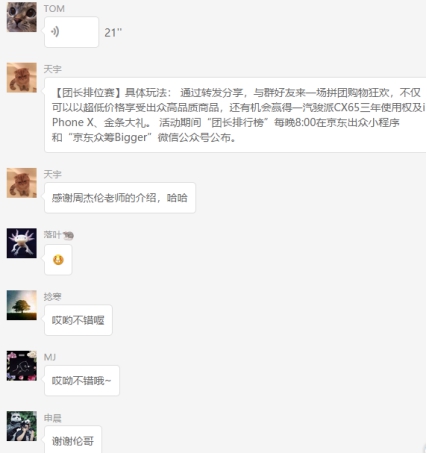Screen dimensions: 427x454
Task: Click the sound wave icon in voice bubble
Action: pos(55,32)
